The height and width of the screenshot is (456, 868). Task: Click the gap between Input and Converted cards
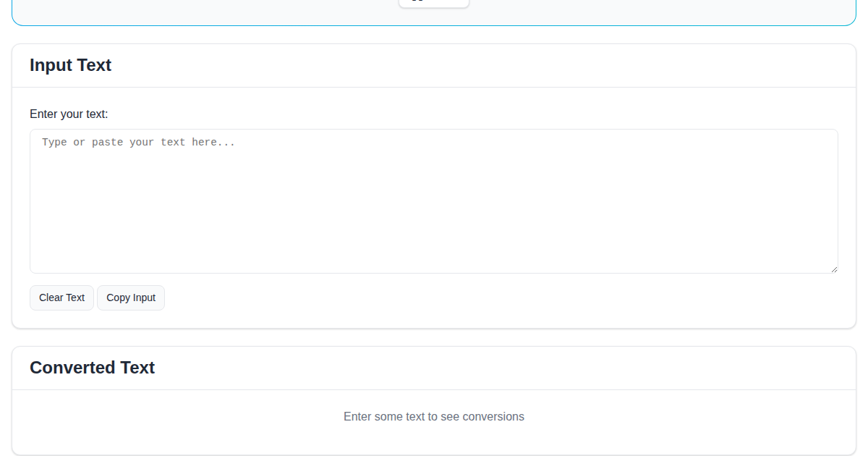pos(434,337)
